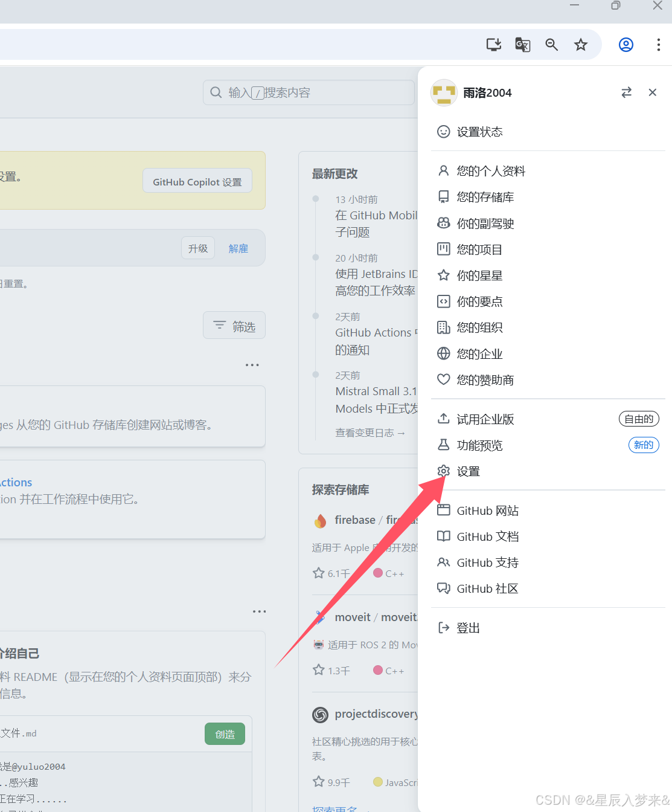Click the install/cast icon in the toolbar
The image size is (672, 812).
click(493, 44)
